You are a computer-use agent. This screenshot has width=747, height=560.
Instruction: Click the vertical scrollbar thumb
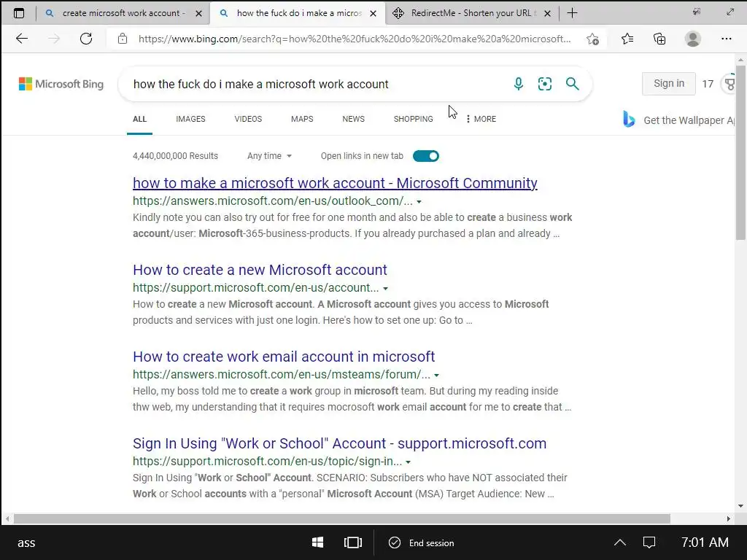pos(741,152)
